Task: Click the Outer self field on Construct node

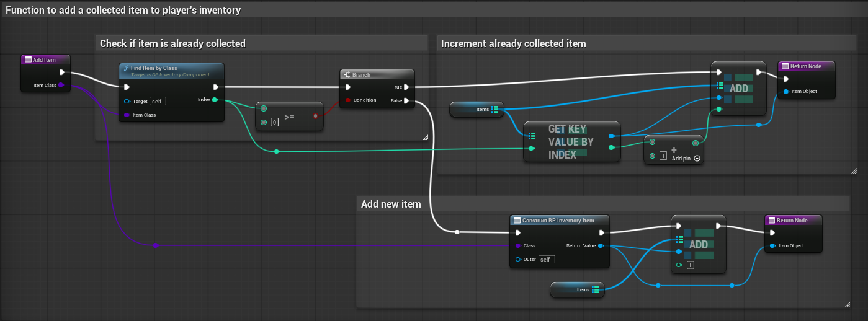Action: tap(546, 259)
